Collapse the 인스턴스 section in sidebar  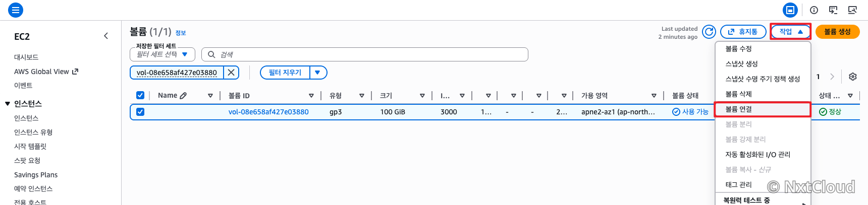coord(8,104)
